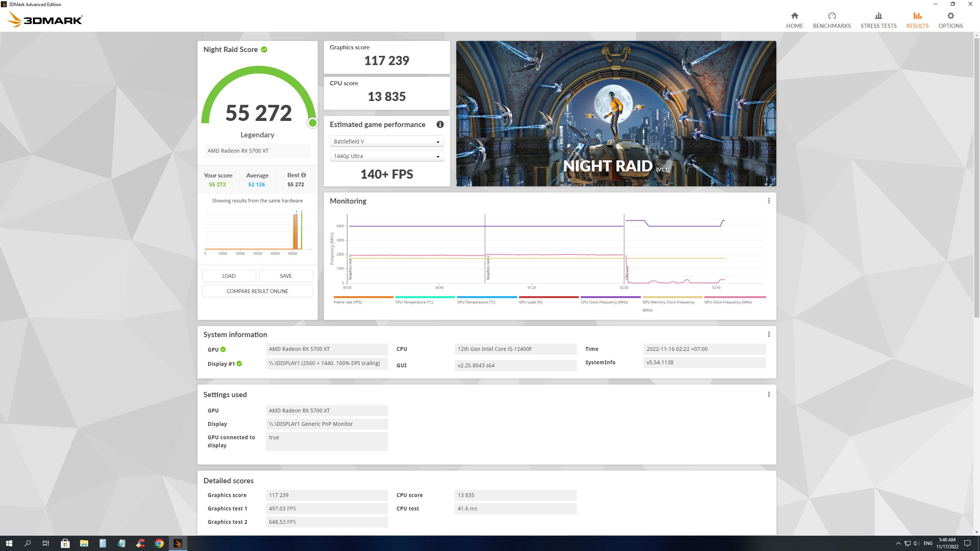Open Microsoft Store from taskbar
The image size is (980, 551).
point(65,543)
